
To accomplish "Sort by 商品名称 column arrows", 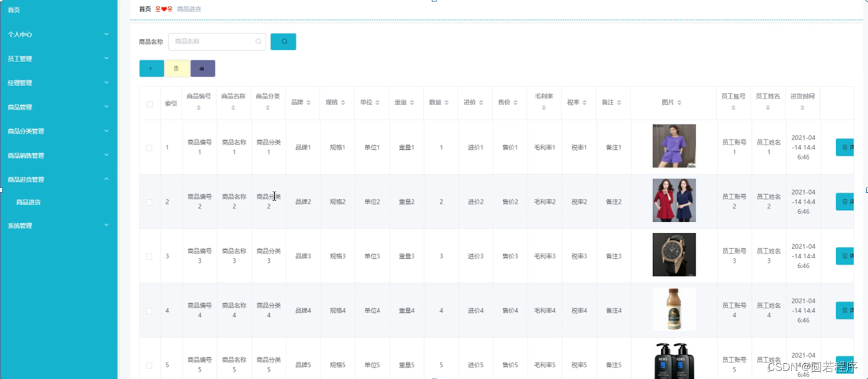I will tap(233, 108).
